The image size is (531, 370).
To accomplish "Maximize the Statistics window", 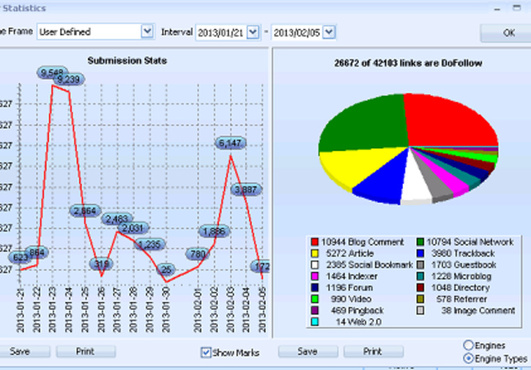I will point(517,8).
